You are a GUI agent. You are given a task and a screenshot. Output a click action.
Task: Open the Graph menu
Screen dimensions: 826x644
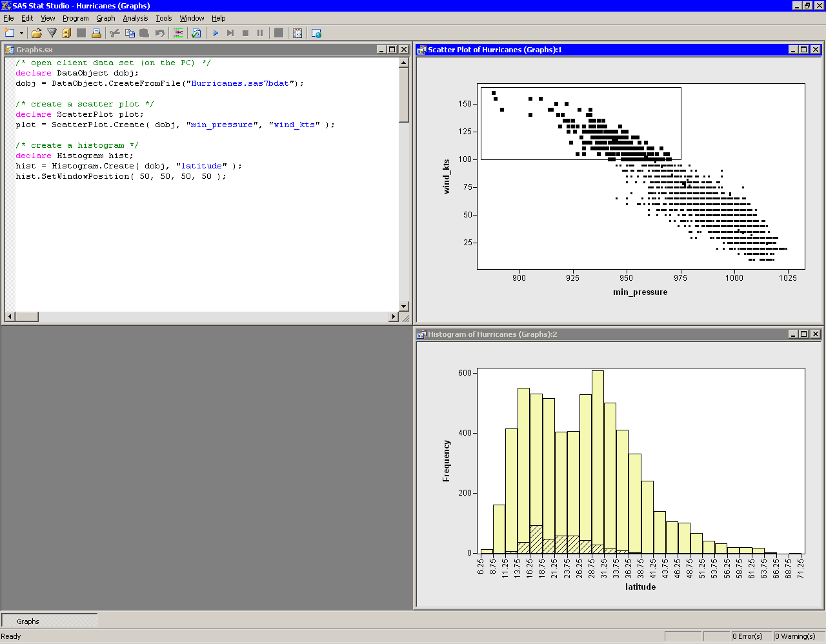pos(106,18)
